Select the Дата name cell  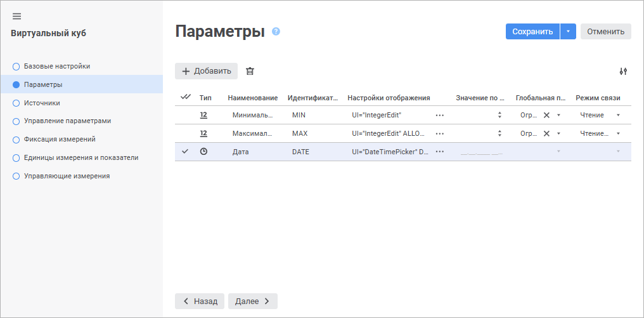241,152
